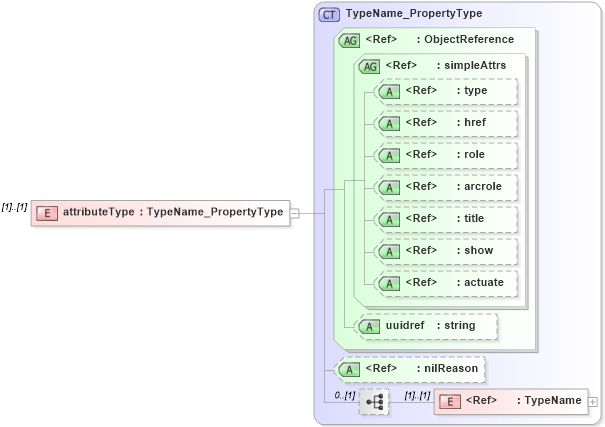Select the ': actuate' attribute label

point(480,282)
